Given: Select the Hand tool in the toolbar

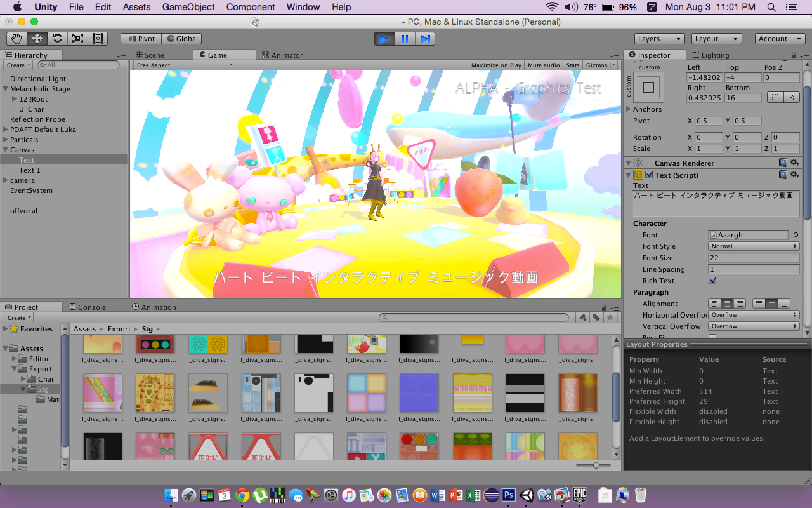Looking at the screenshot, I should 16,39.
